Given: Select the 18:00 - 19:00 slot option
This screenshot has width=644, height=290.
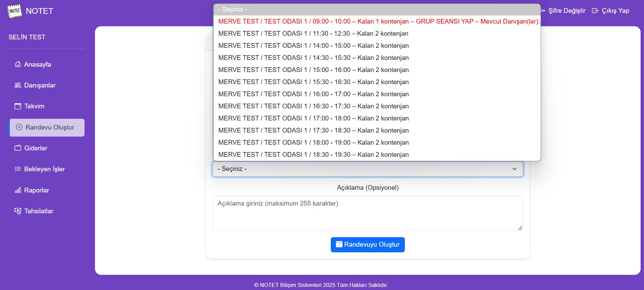Looking at the screenshot, I should [377, 143].
